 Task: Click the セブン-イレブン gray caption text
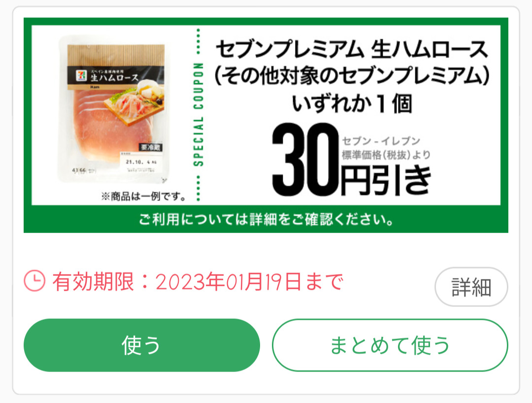tap(381, 141)
